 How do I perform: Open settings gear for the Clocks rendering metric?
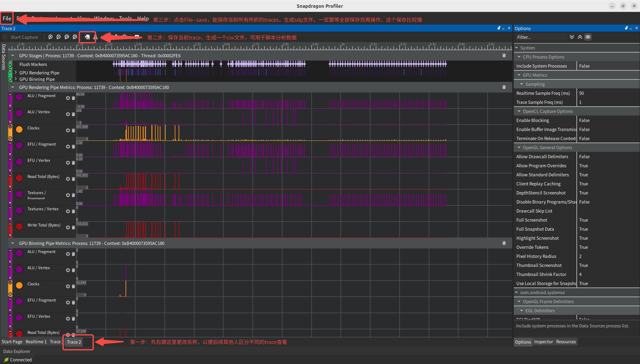pos(68,130)
